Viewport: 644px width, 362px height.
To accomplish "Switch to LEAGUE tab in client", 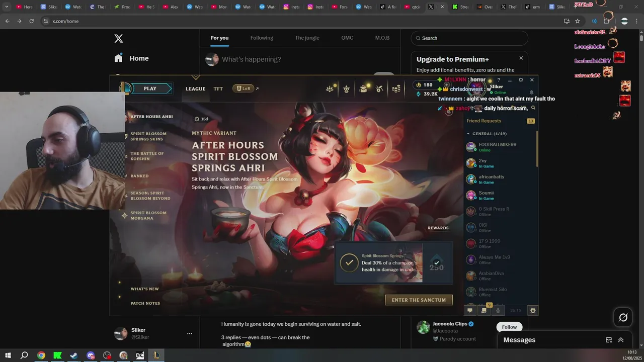I will tap(196, 89).
